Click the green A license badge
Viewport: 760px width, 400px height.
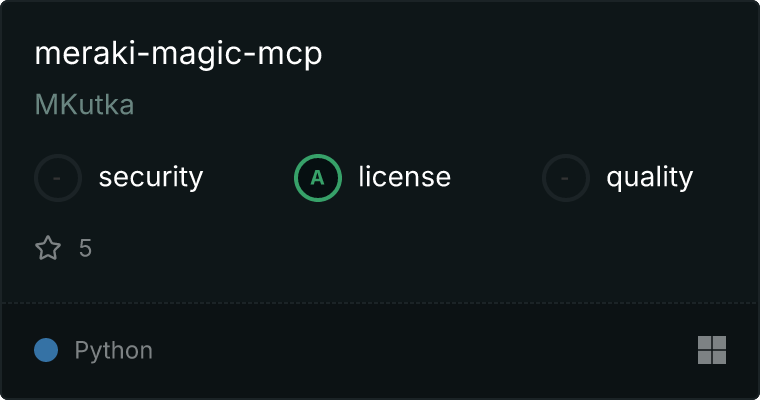pyautogui.click(x=318, y=178)
